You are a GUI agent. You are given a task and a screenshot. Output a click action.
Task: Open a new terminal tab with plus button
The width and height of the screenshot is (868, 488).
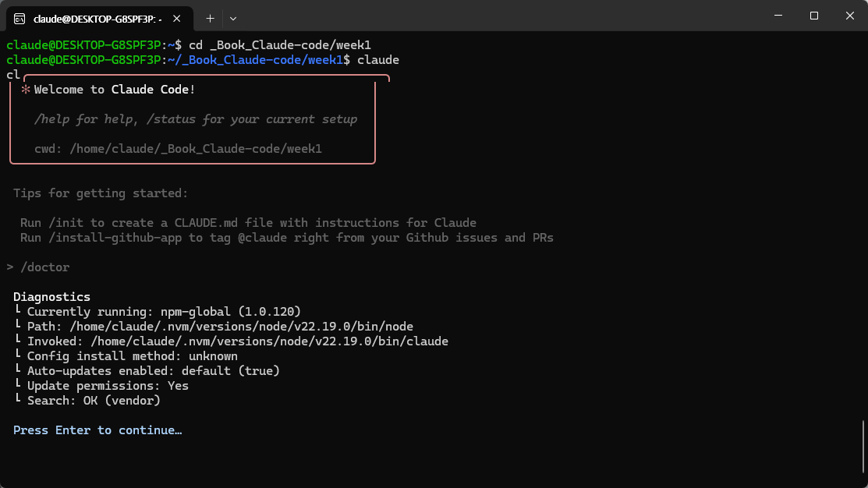tap(210, 19)
